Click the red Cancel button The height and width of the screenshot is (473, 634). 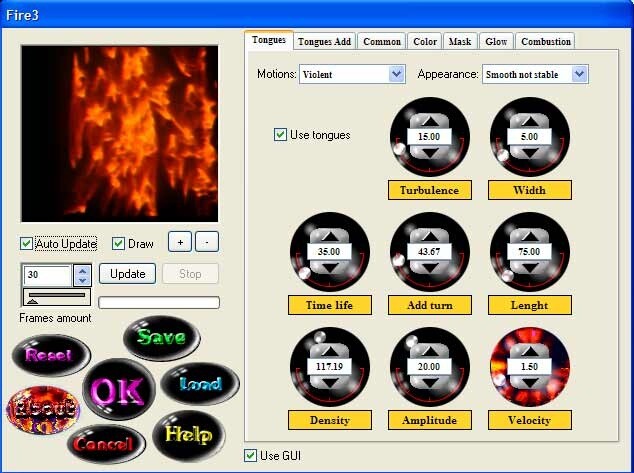(x=106, y=444)
